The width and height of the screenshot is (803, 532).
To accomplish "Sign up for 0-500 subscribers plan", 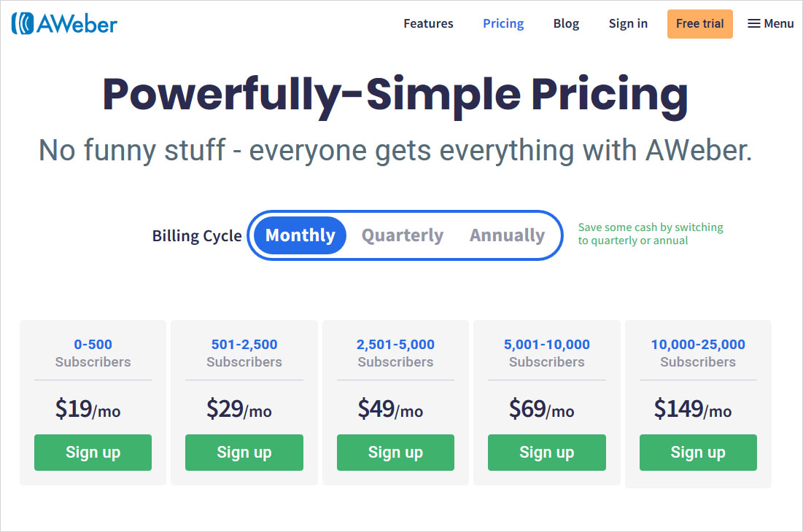I will [93, 453].
